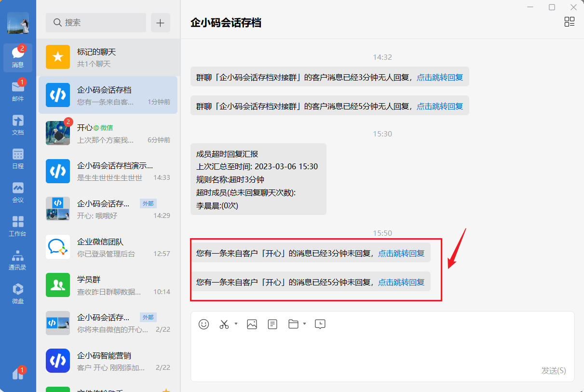
Task: Open the external chat 你将来自微信的开心
Action: [108, 323]
